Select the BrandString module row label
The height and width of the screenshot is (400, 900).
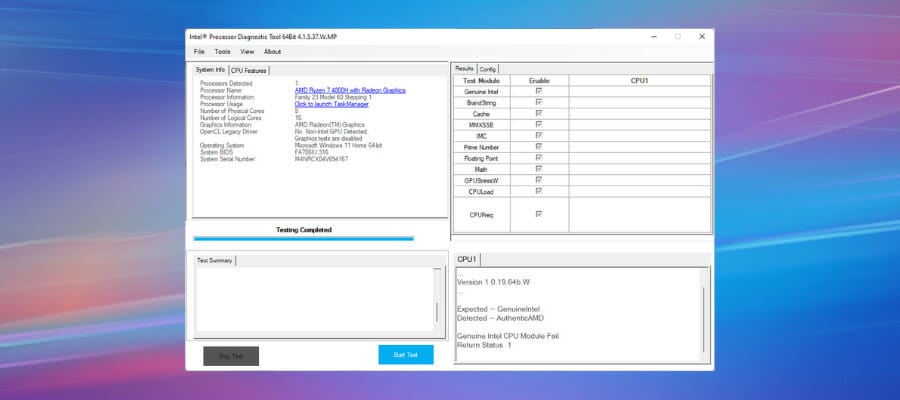(x=482, y=103)
